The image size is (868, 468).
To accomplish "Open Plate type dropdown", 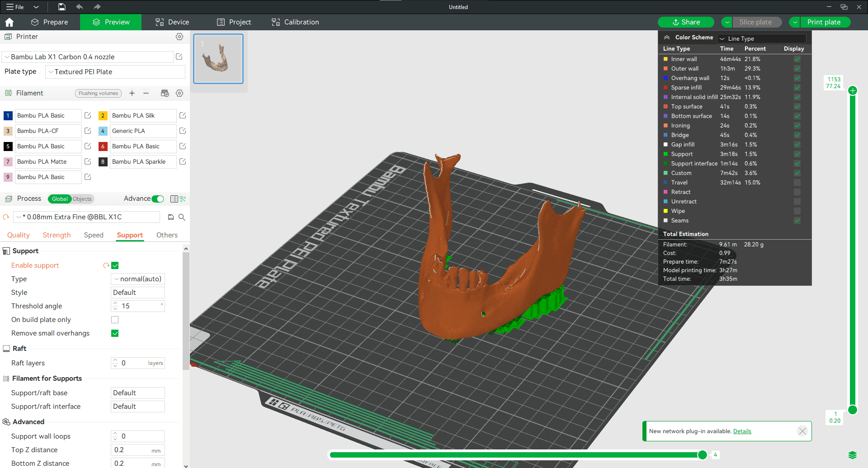I will [115, 72].
